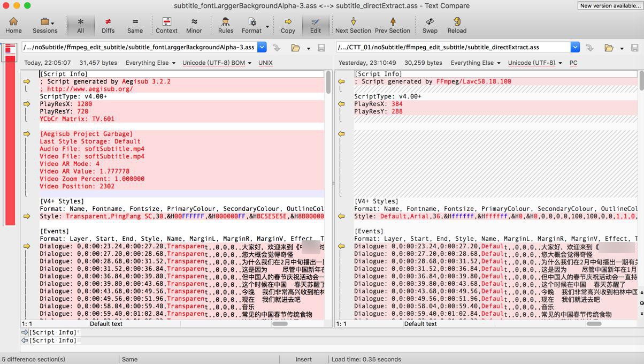Toggle Edit mode in toolbar

315,25
